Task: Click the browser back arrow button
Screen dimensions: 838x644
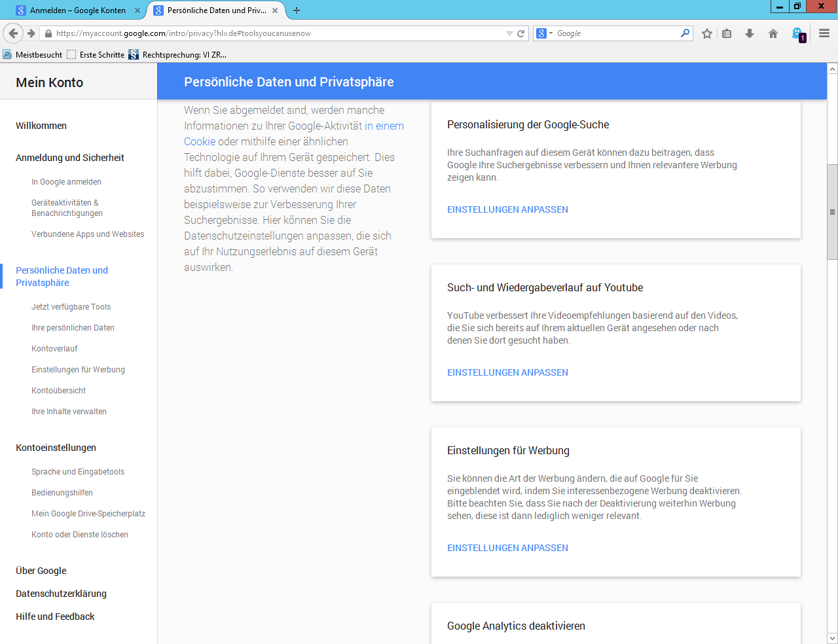Action: pos(13,33)
